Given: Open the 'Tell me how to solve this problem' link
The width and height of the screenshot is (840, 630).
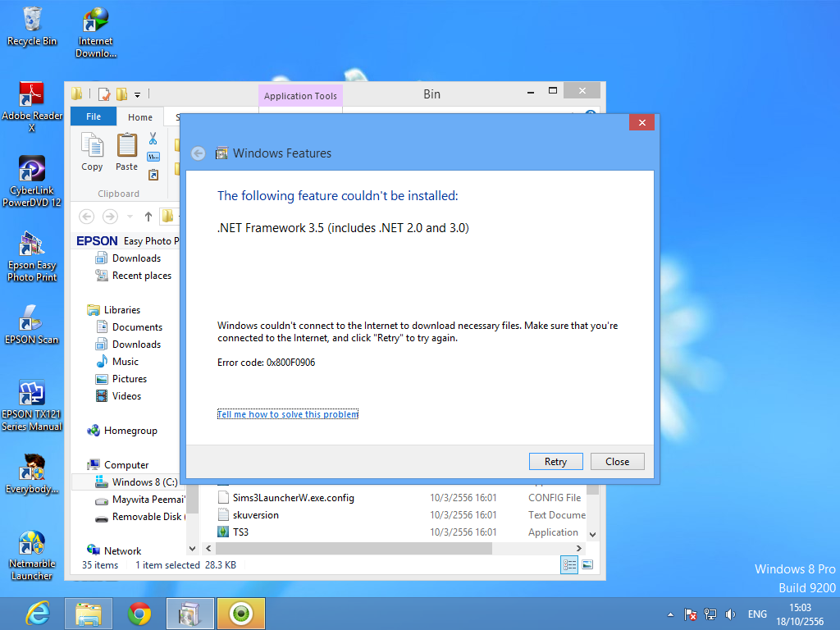Looking at the screenshot, I should pyautogui.click(x=287, y=414).
